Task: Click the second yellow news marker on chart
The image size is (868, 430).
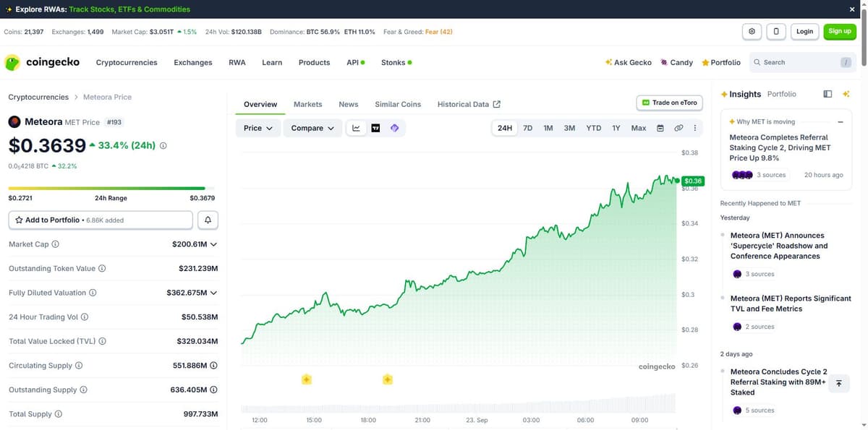Action: click(x=388, y=379)
